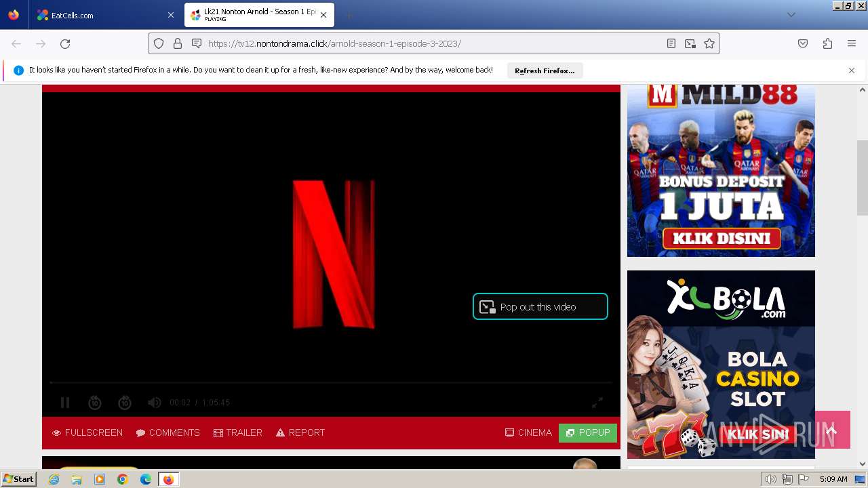Open the COMMENTS section

(167, 432)
